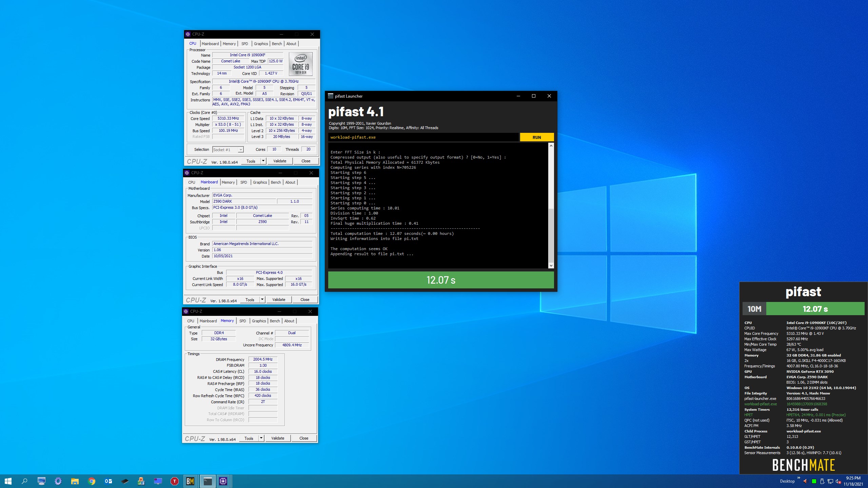
Task: Expand the Tools dropdown arrow in Memory window
Action: pos(261,438)
